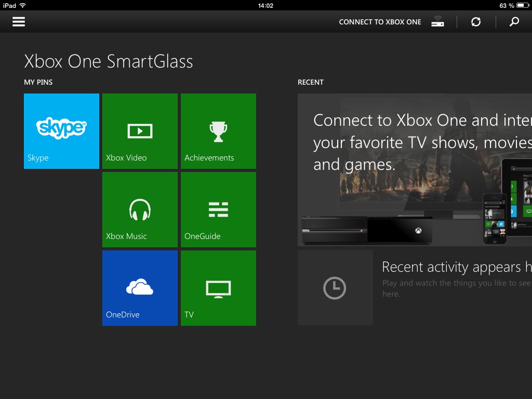Tap the Wi-Fi indicator in status bar
532x399 pixels.
point(22,5)
